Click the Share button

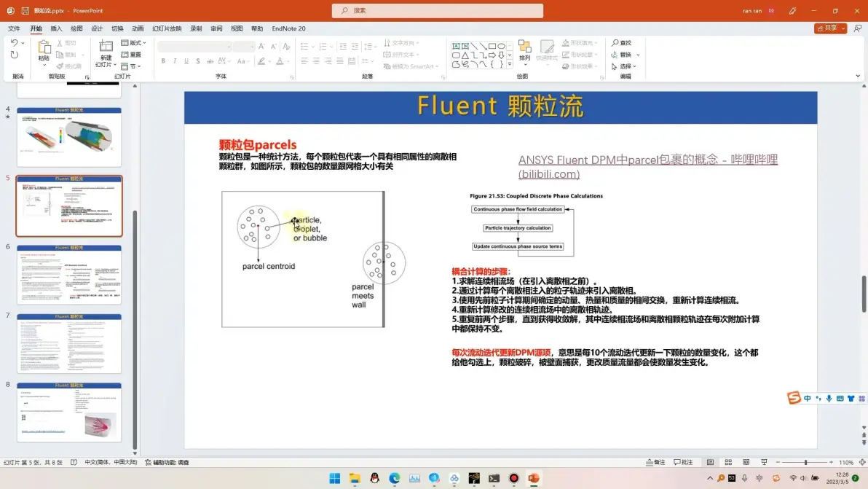tap(830, 28)
